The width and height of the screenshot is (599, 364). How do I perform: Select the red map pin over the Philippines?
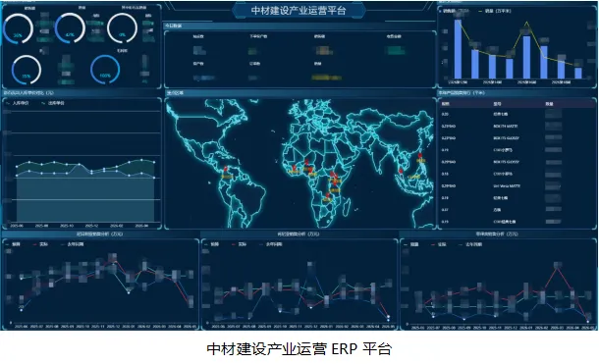[420, 156]
